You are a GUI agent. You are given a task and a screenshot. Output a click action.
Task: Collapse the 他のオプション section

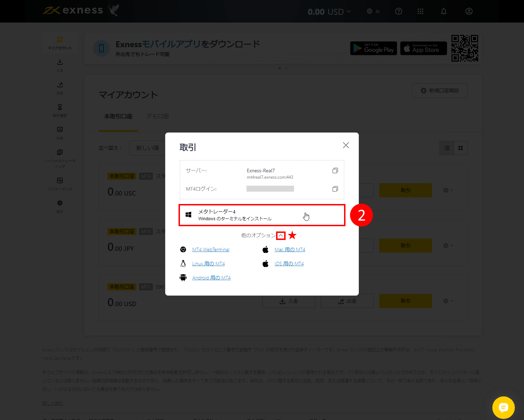pos(281,235)
